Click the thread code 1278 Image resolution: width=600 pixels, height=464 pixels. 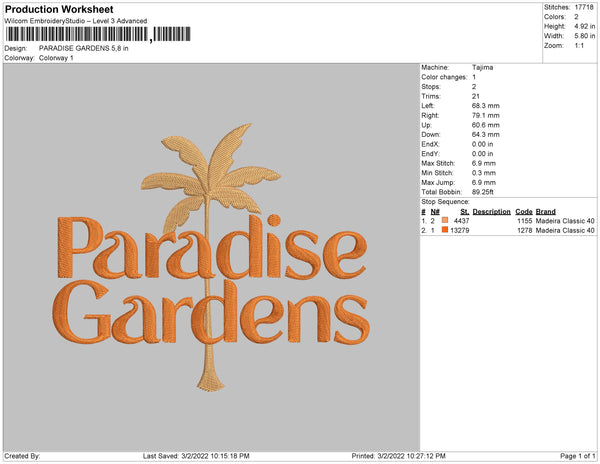point(525,230)
